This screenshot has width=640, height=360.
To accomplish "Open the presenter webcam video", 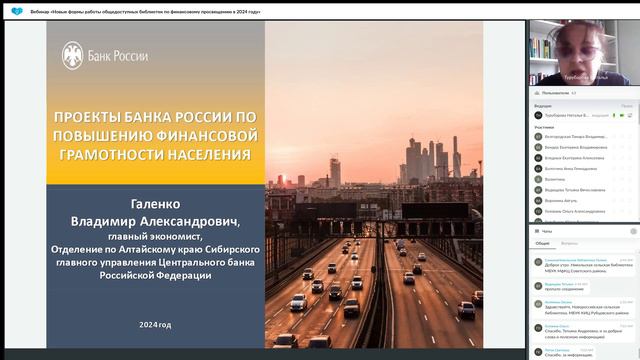I will [584, 52].
